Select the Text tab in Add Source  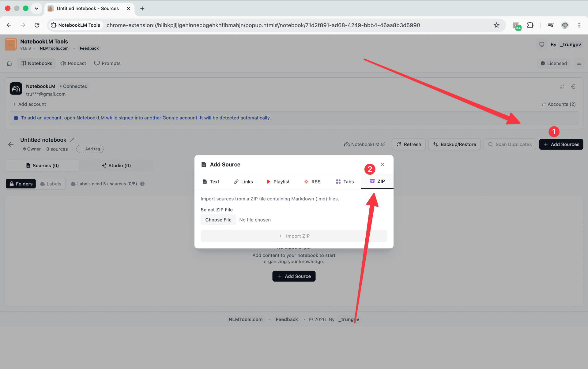pos(211,182)
